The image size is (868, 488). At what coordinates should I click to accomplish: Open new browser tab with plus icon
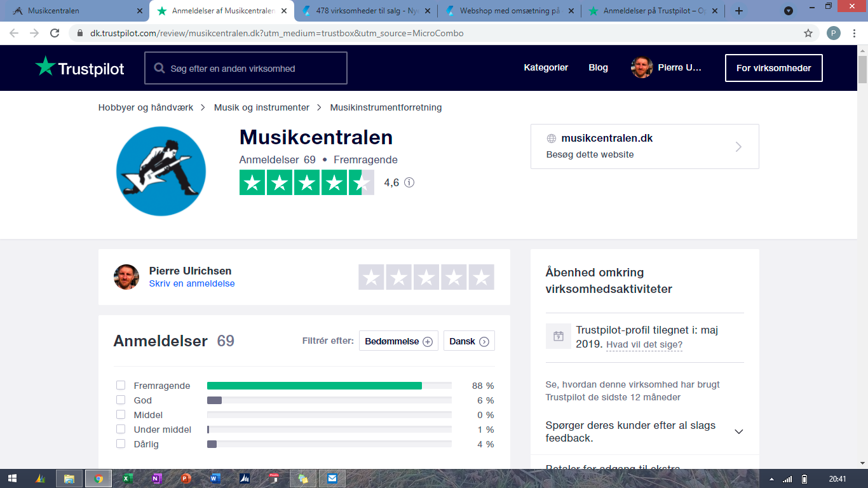point(738,11)
